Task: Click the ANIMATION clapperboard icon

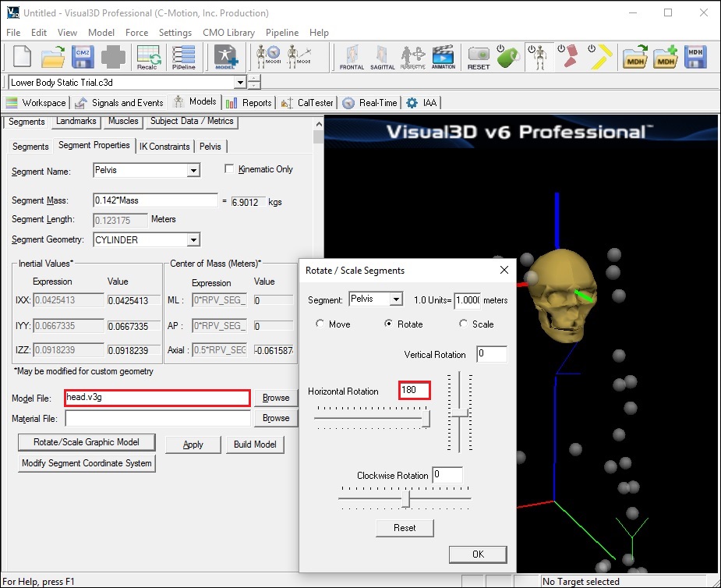Action: point(444,57)
